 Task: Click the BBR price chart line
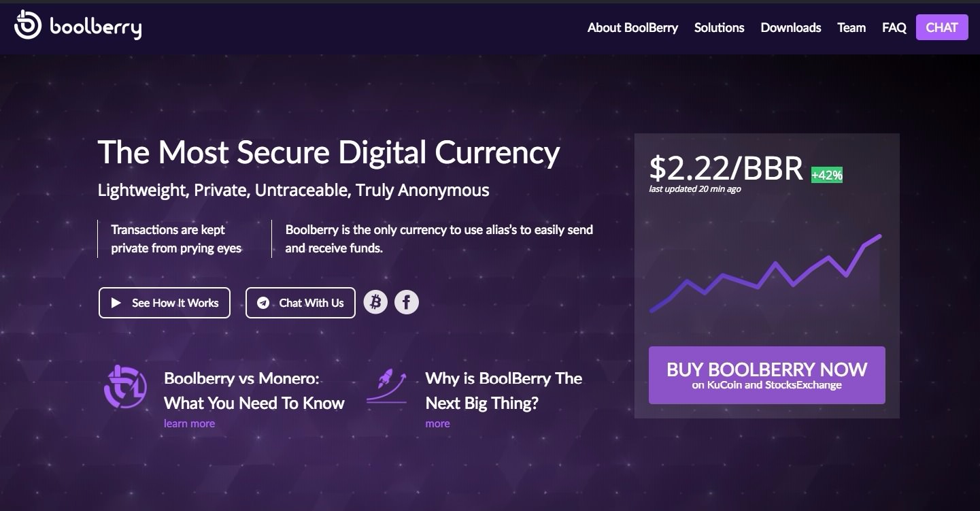coord(766,274)
